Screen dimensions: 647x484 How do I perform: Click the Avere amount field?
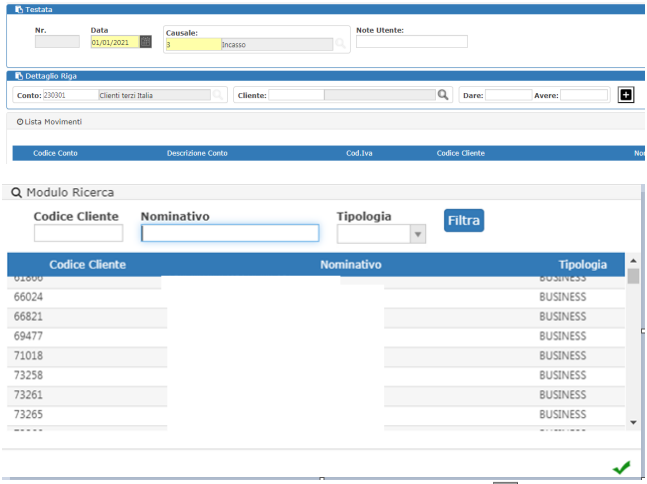[584, 95]
